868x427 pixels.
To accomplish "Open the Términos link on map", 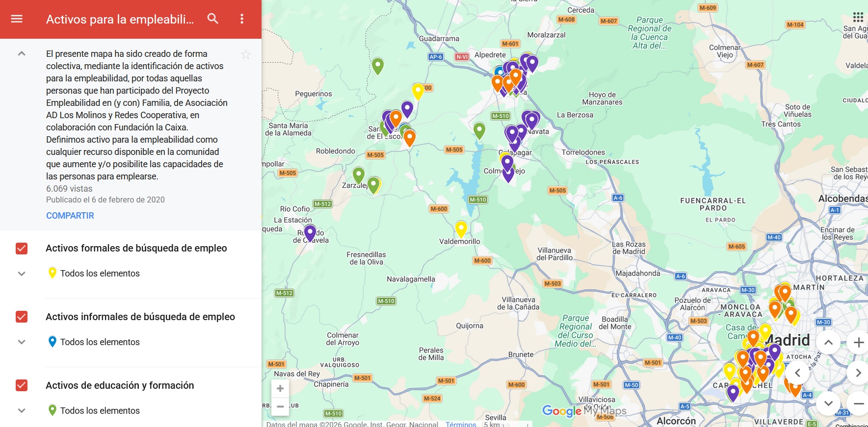I will 461,424.
